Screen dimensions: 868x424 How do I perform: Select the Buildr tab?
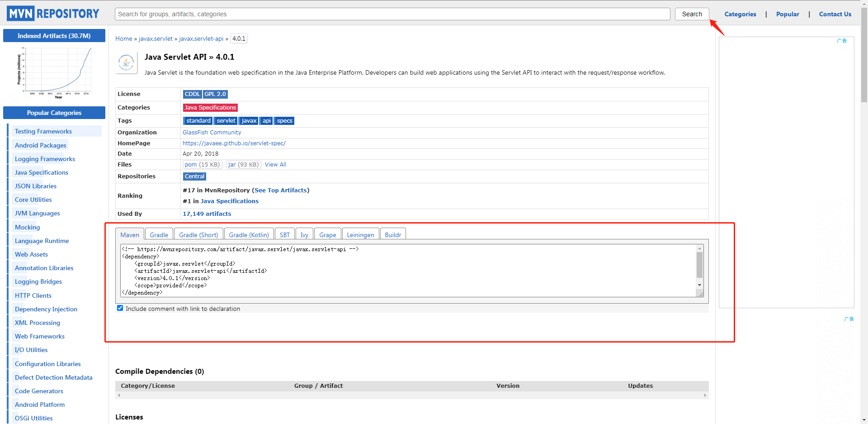point(393,234)
